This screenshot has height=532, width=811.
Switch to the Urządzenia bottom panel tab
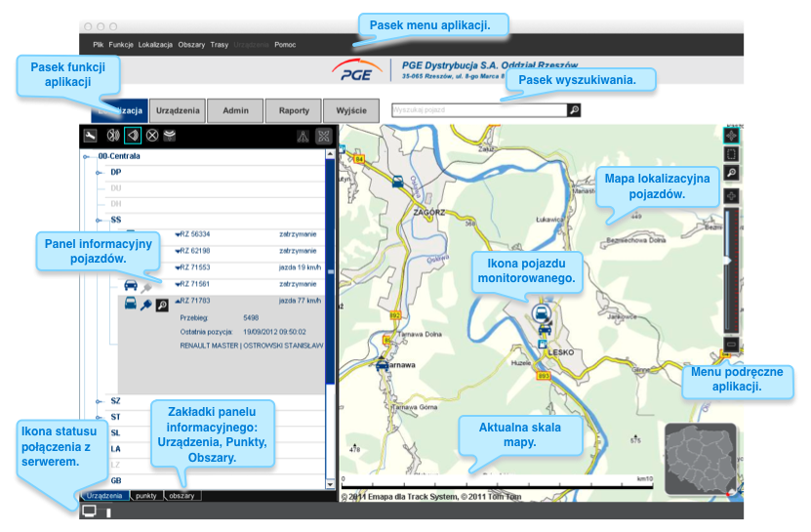(104, 496)
